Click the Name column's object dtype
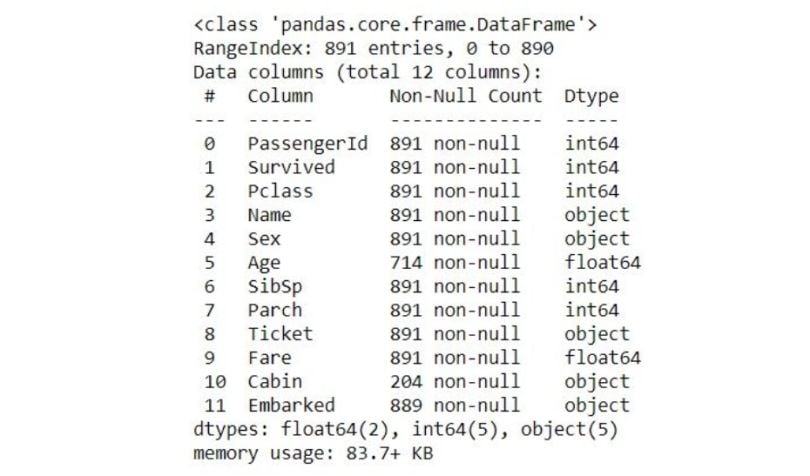The height and width of the screenshot is (476, 810). [597, 216]
